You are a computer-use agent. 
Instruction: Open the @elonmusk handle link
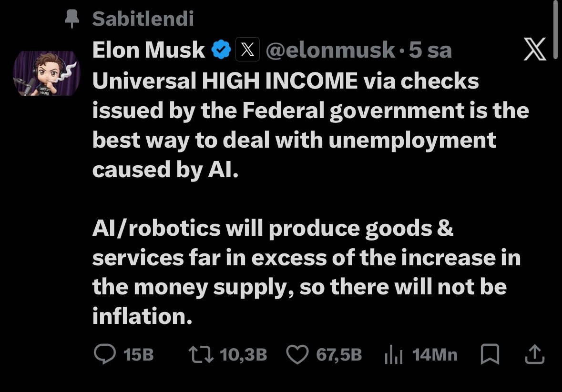[330, 50]
